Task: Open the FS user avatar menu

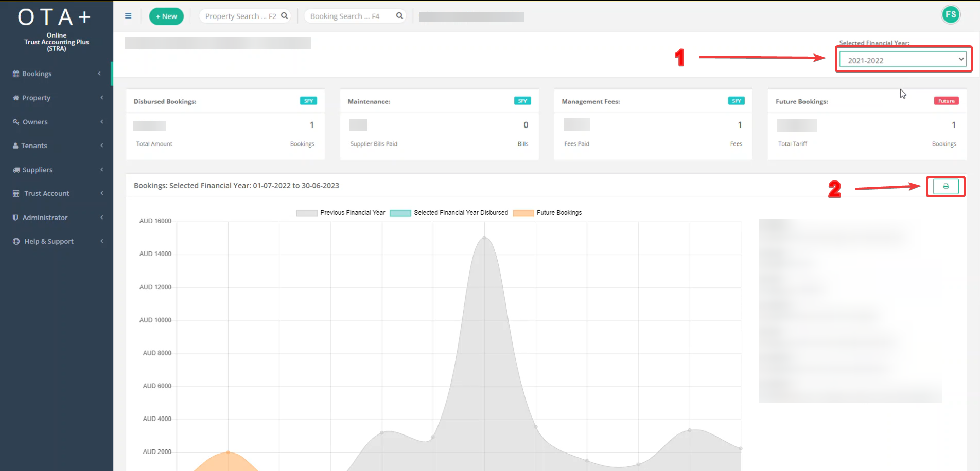Action: pyautogui.click(x=951, y=14)
